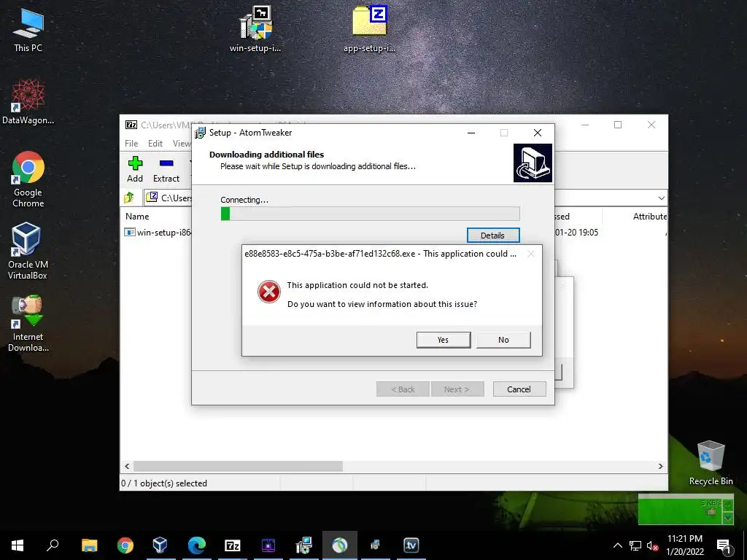747x560 pixels.
Task: Open the Windows Start menu
Action: point(18,545)
